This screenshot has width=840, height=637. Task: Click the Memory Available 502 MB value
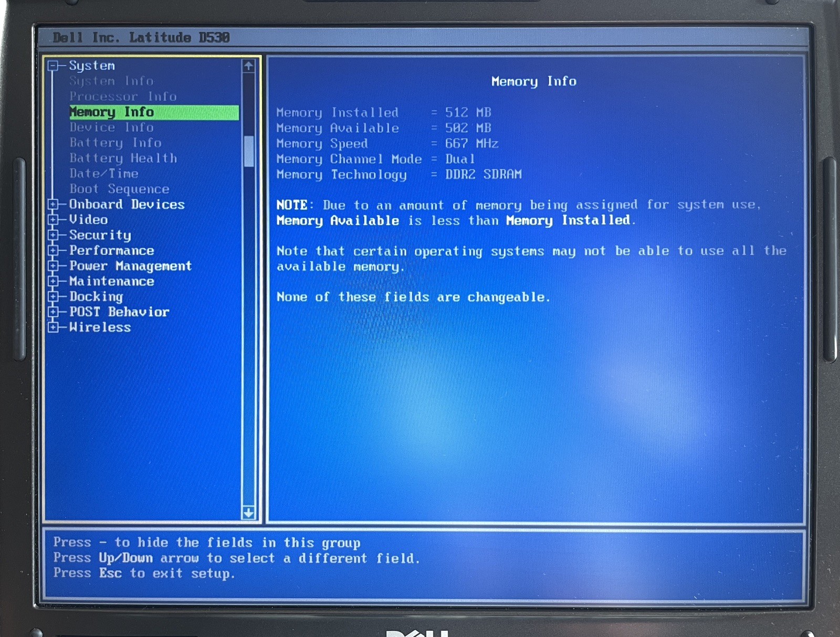(468, 128)
